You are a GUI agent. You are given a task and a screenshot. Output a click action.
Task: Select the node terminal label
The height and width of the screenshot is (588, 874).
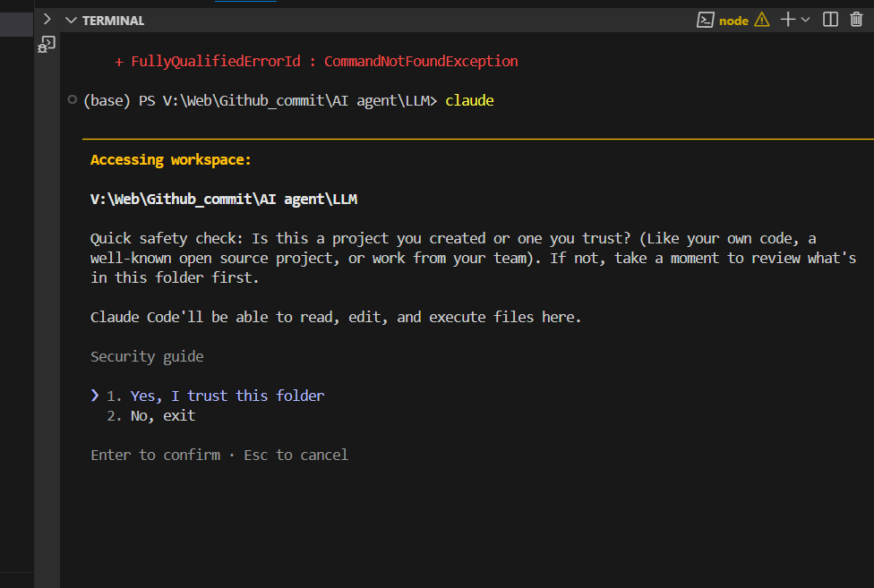point(733,21)
